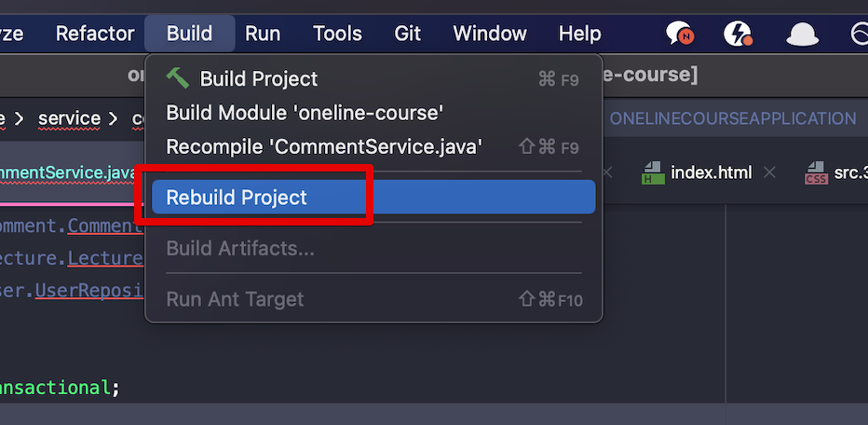Open the Refactor menu
Viewport: 868px width, 425px height.
coord(95,34)
